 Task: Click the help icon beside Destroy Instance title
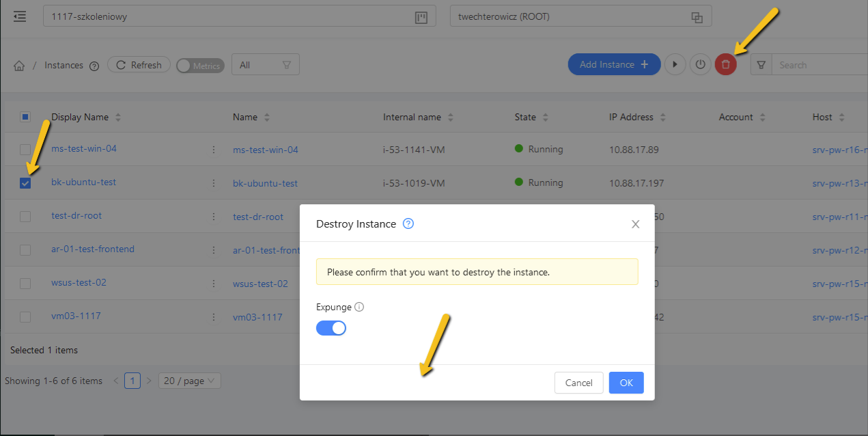pyautogui.click(x=408, y=223)
